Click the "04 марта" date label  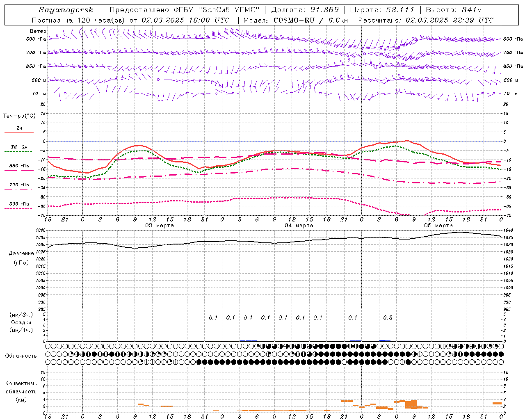tap(299, 226)
